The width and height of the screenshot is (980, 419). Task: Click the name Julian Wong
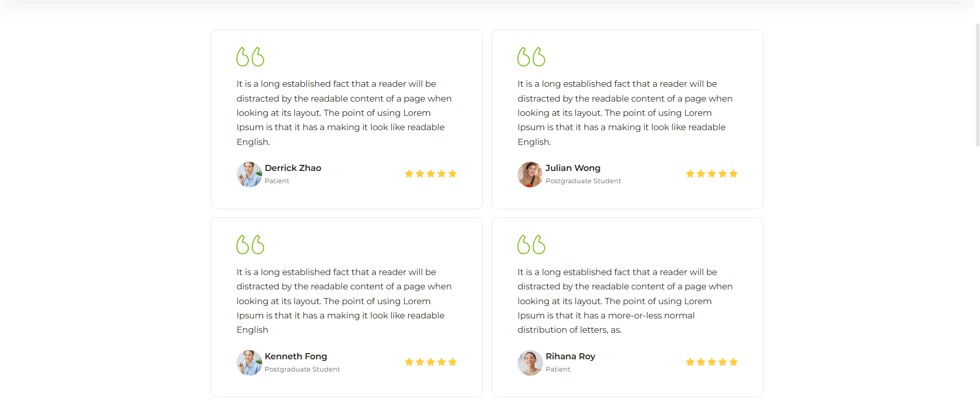coord(573,168)
